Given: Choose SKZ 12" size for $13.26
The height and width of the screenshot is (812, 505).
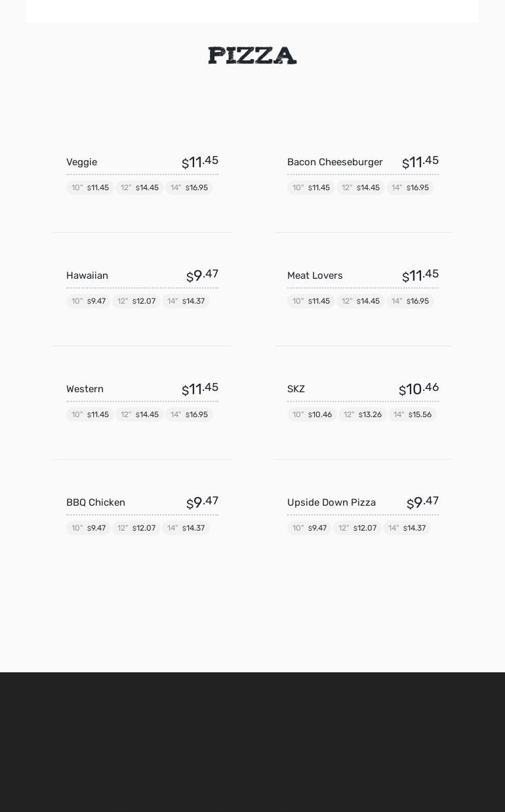Looking at the screenshot, I should point(363,415).
